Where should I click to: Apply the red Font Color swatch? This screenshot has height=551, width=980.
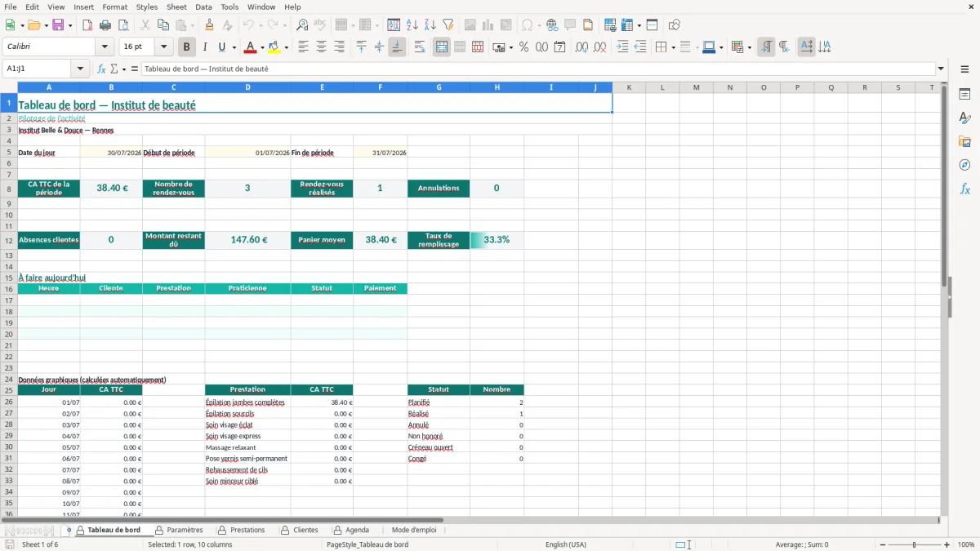point(251,47)
